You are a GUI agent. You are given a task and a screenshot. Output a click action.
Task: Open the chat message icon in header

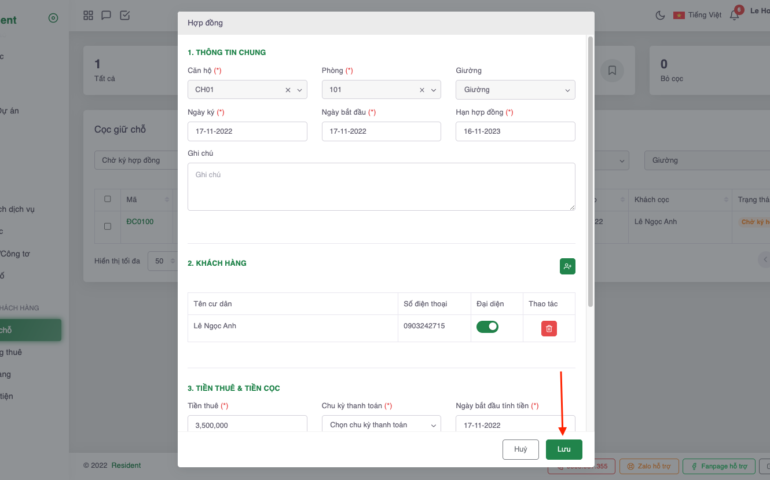(x=106, y=15)
